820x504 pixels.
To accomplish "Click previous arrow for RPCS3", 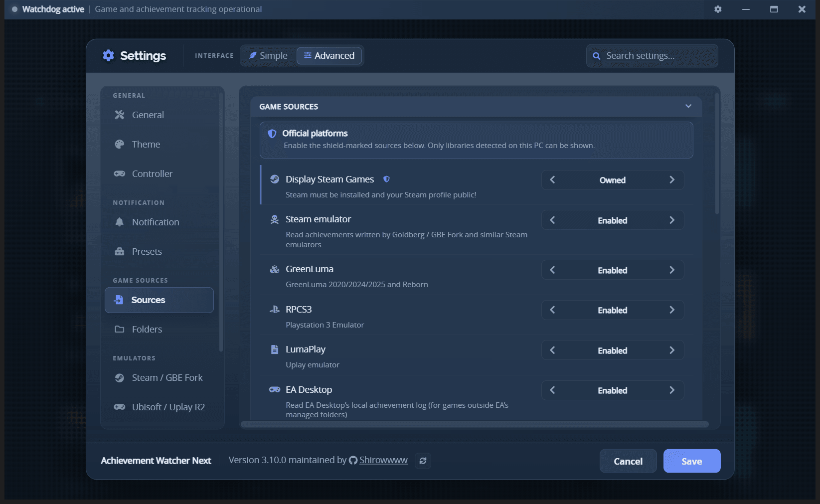I will (552, 310).
